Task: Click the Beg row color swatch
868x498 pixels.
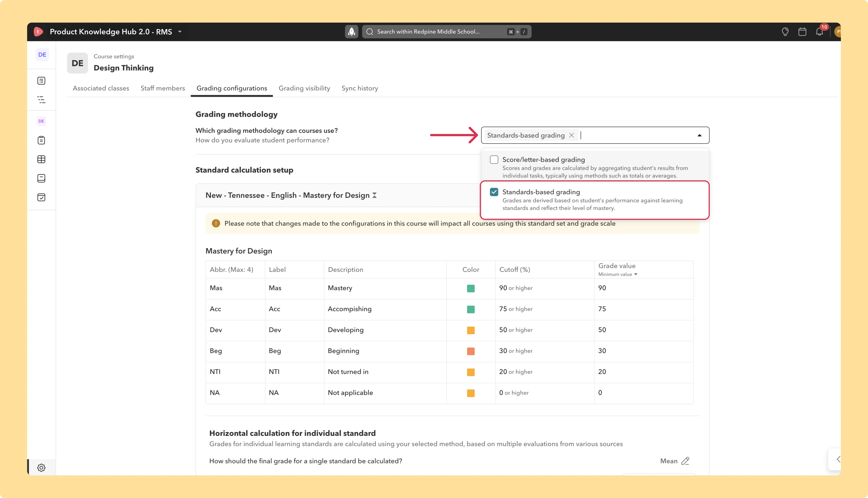Action: pyautogui.click(x=471, y=351)
